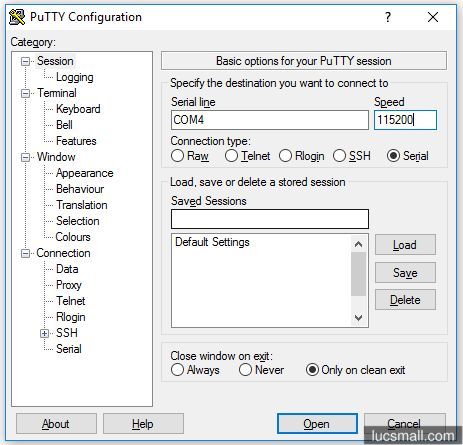
Task: Select the Raw connection type
Action: (x=190, y=156)
